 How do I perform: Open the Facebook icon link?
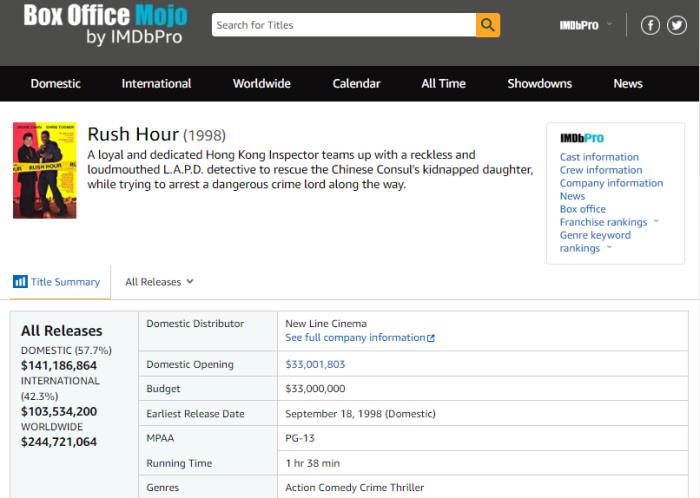650,25
